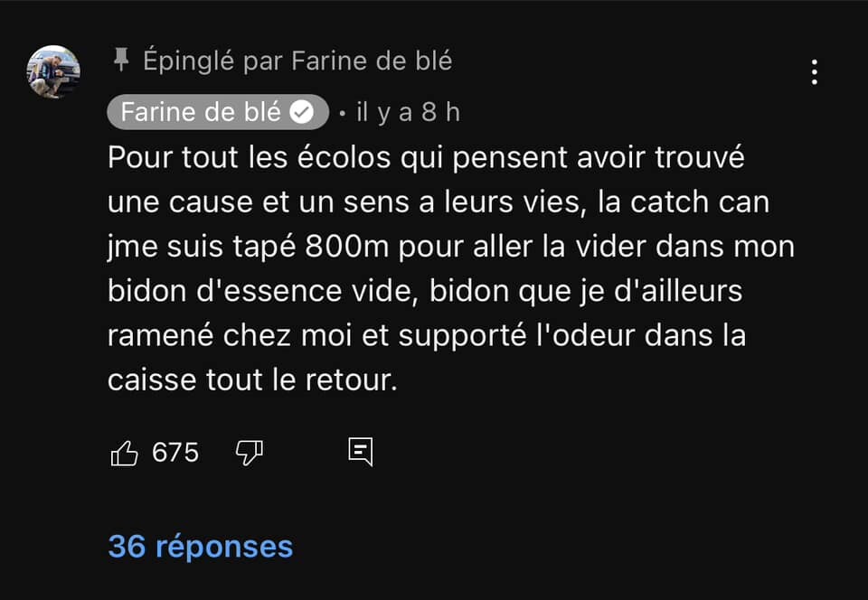
Task: Open the Farine de blé channel name badge
Action: [x=218, y=112]
